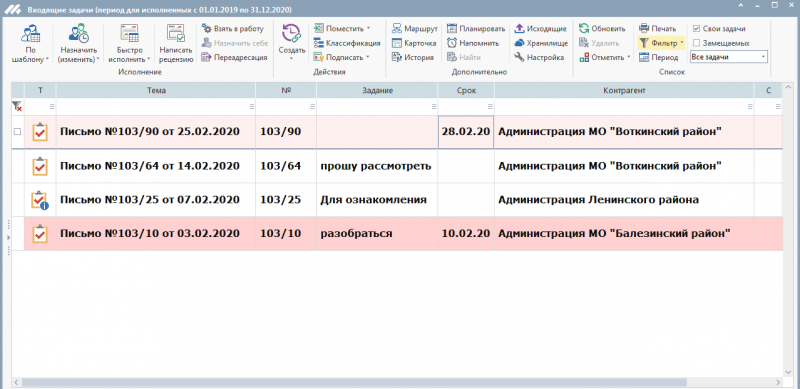Check the box on Письмо №103/90 row
This screenshot has width=800, height=389.
[17, 132]
